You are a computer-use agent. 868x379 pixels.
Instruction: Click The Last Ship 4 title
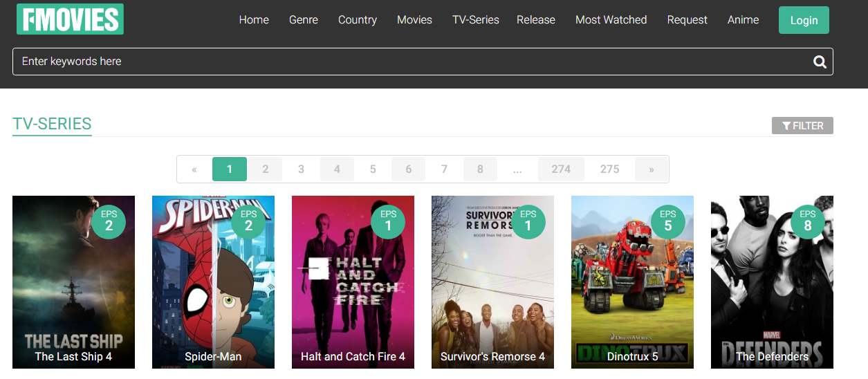point(73,357)
